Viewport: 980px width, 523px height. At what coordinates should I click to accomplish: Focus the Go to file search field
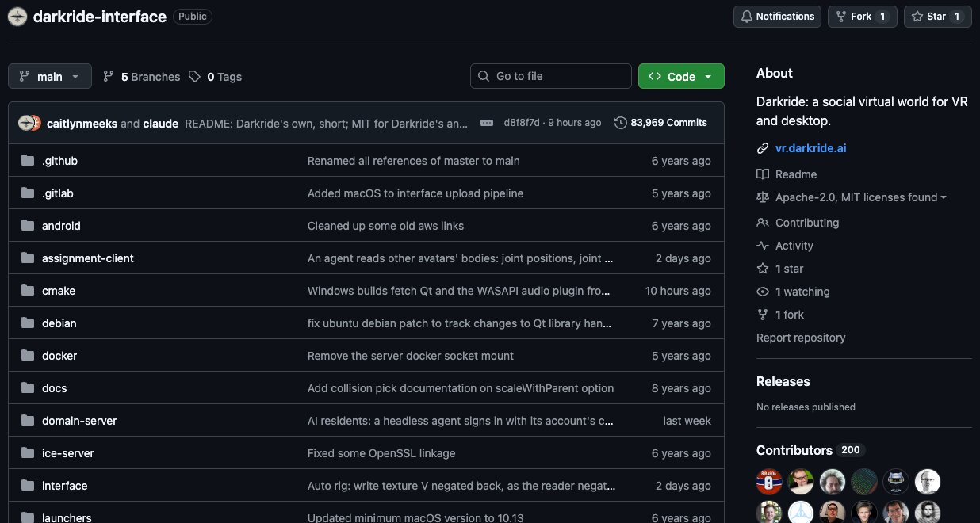[x=551, y=76]
